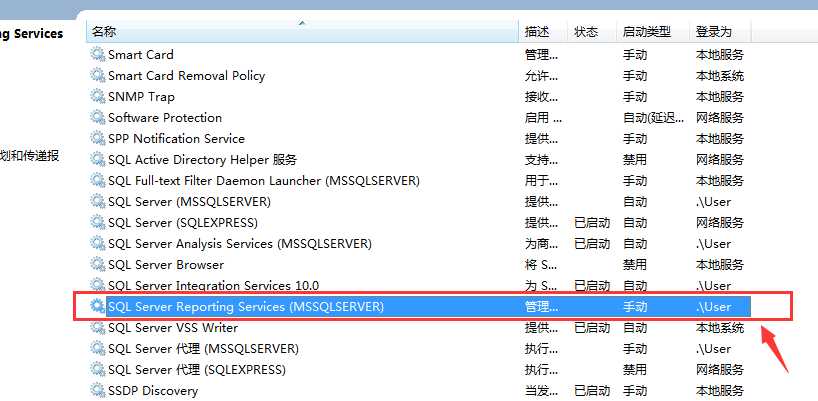The image size is (818, 401).
Task: Click 当发... description of SSDP Discovery
Action: (541, 391)
